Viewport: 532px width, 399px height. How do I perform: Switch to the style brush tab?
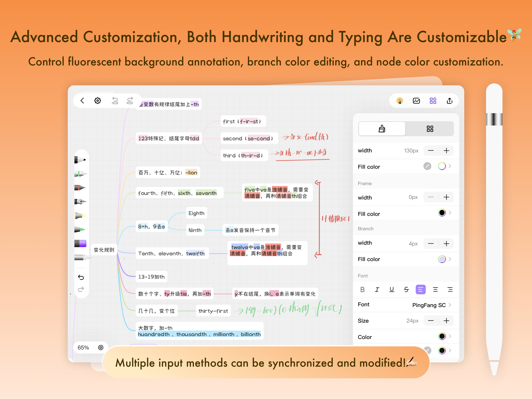[382, 129]
